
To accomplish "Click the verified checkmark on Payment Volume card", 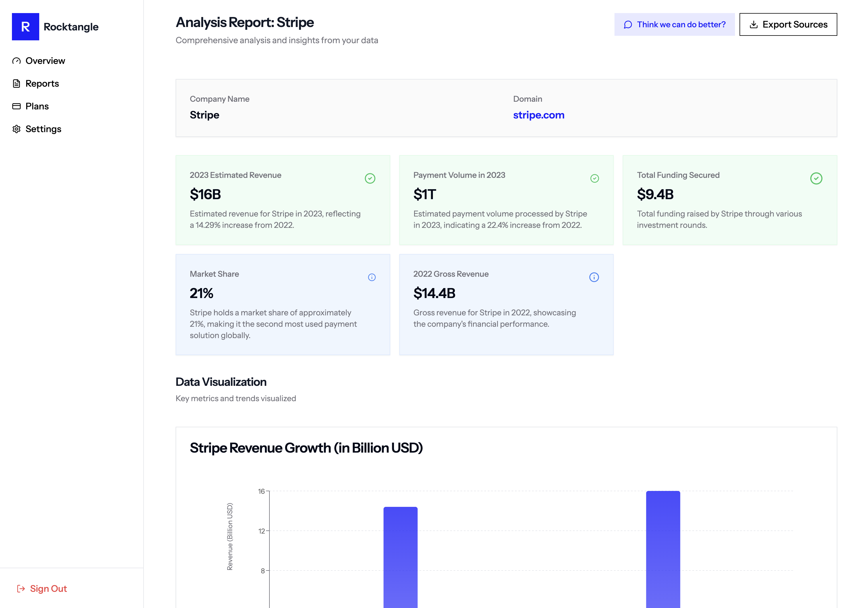I will point(594,178).
